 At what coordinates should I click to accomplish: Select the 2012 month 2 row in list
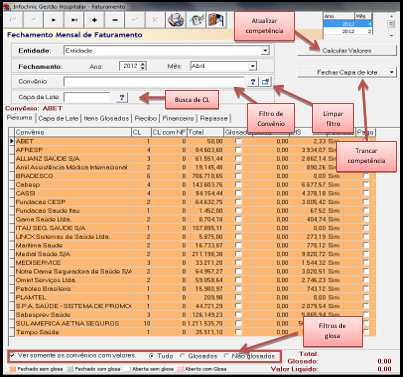(x=348, y=31)
